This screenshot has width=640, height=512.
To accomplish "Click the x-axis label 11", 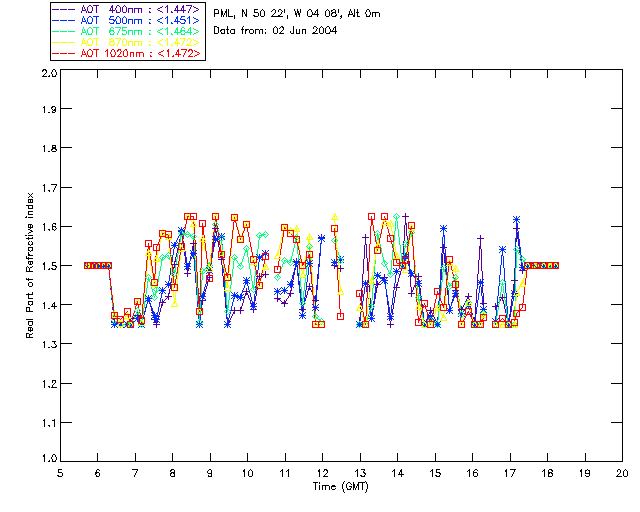I will [x=285, y=473].
